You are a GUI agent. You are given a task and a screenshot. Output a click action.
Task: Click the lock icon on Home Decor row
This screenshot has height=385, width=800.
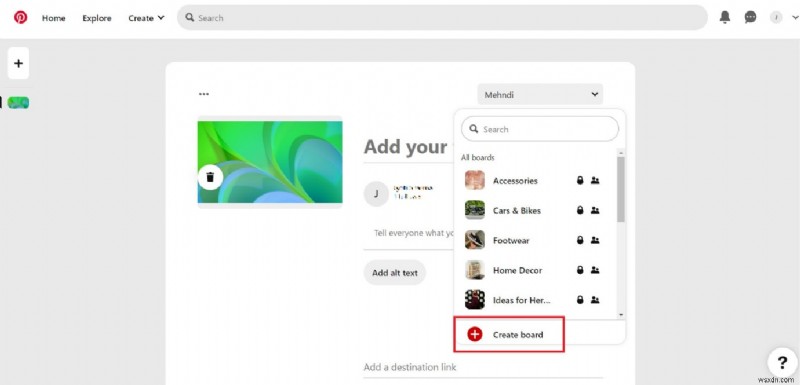click(x=580, y=270)
